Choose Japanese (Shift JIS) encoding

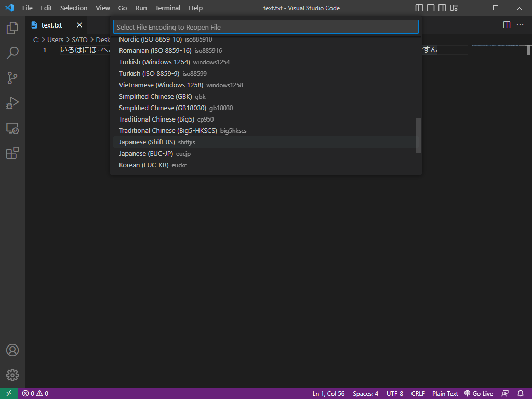tap(265, 142)
